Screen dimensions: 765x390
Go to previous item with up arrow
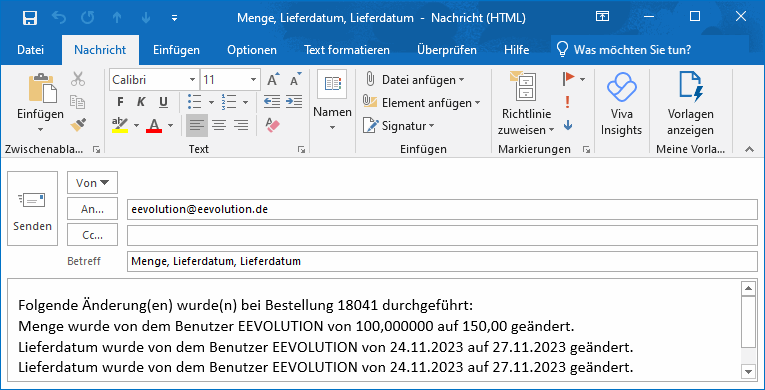click(117, 18)
